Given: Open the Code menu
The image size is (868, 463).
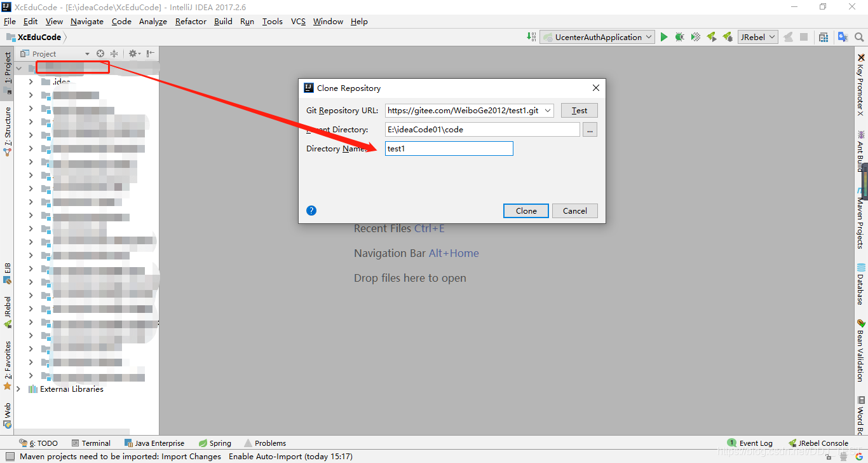Looking at the screenshot, I should coord(121,21).
